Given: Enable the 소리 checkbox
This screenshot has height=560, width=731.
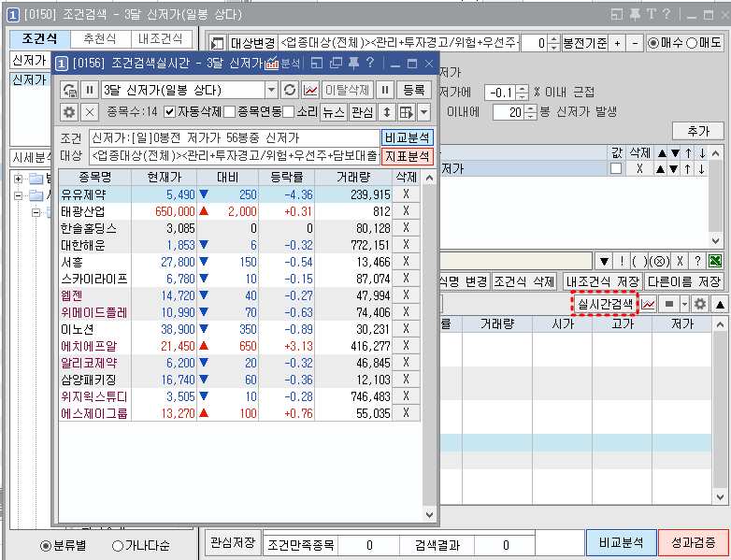Looking at the screenshot, I should coord(289,112).
